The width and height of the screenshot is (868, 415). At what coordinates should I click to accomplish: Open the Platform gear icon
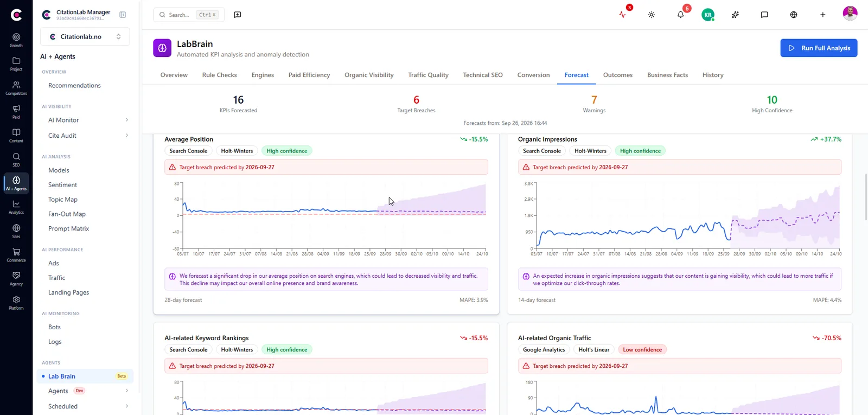click(x=16, y=303)
